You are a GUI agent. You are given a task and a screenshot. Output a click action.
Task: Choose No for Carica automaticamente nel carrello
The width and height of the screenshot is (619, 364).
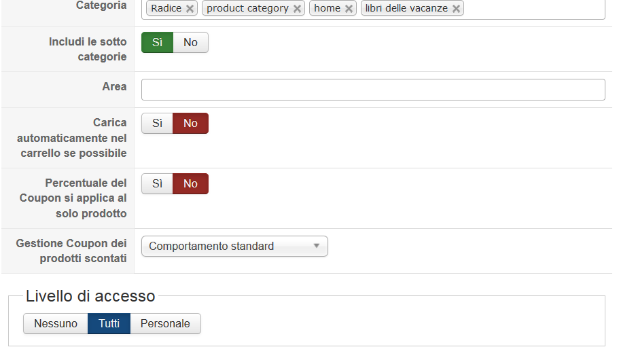click(x=190, y=124)
